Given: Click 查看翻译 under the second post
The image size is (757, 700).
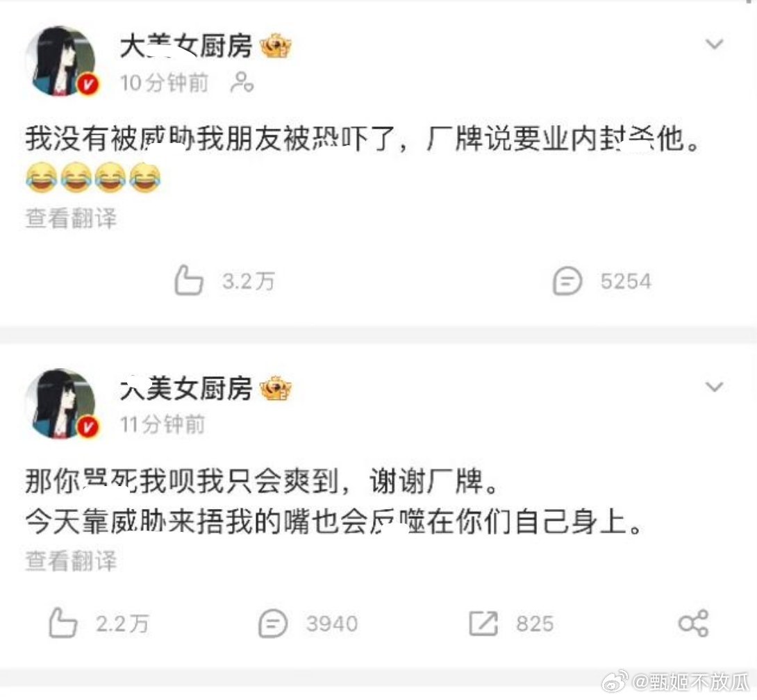Looking at the screenshot, I should point(71,561).
